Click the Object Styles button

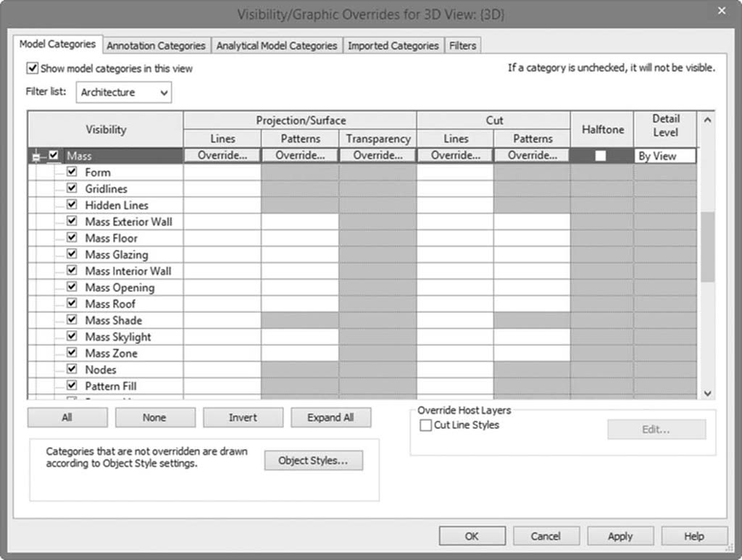point(313,461)
